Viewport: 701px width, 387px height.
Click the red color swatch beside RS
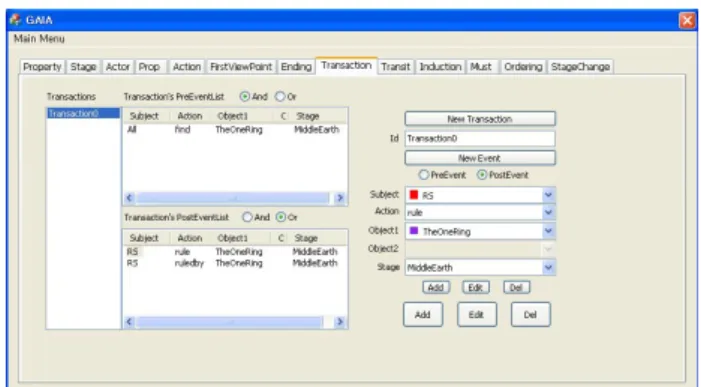(x=414, y=194)
